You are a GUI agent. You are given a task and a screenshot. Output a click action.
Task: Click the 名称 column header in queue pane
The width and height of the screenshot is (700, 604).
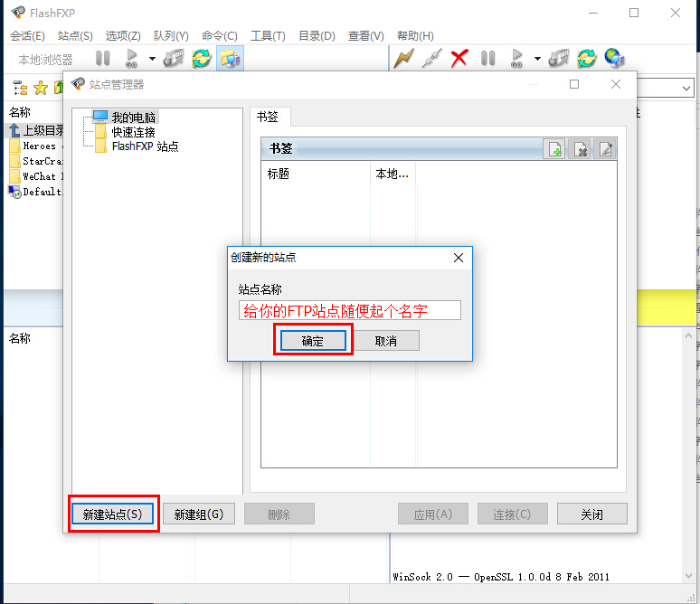pyautogui.click(x=20, y=338)
